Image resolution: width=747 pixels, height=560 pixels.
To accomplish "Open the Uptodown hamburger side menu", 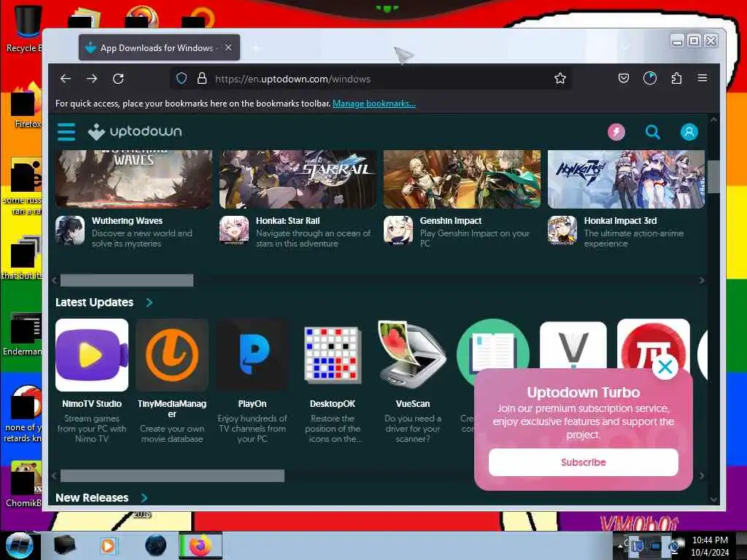I will [x=66, y=132].
